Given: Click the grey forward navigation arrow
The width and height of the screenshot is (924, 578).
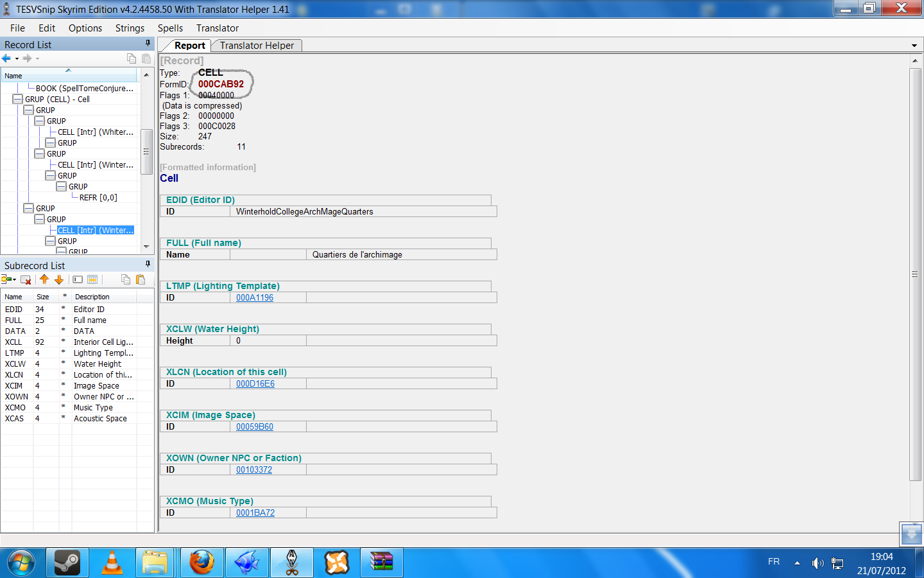Looking at the screenshot, I should (27, 58).
